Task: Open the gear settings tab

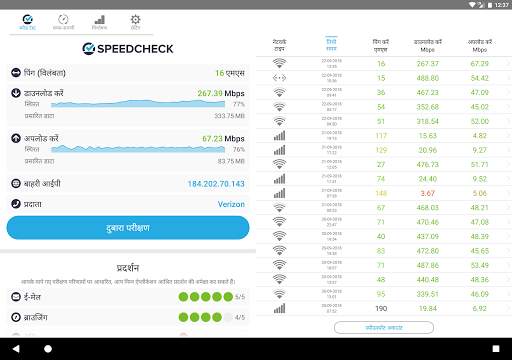Action: click(135, 22)
